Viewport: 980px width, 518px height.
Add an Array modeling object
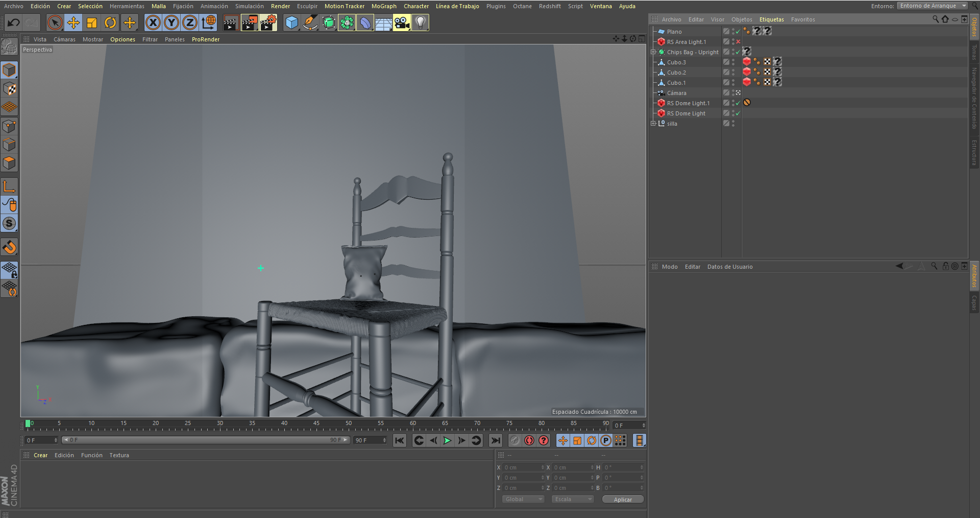pos(347,22)
